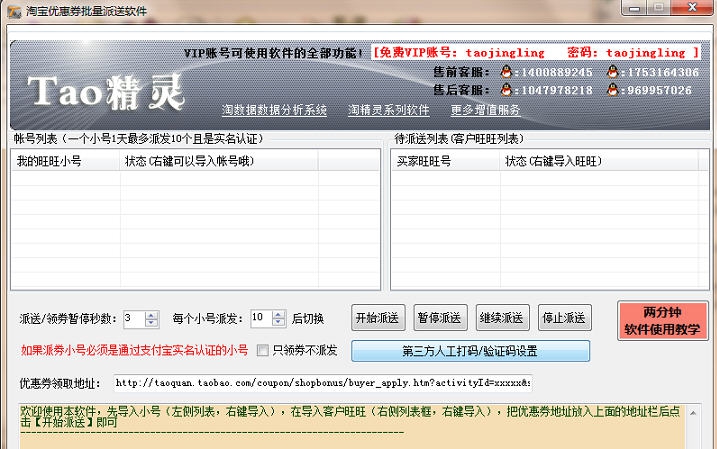Click the QQ penguin icon beside 1047978218
Viewport: 717px width, 449px height.
(506, 90)
